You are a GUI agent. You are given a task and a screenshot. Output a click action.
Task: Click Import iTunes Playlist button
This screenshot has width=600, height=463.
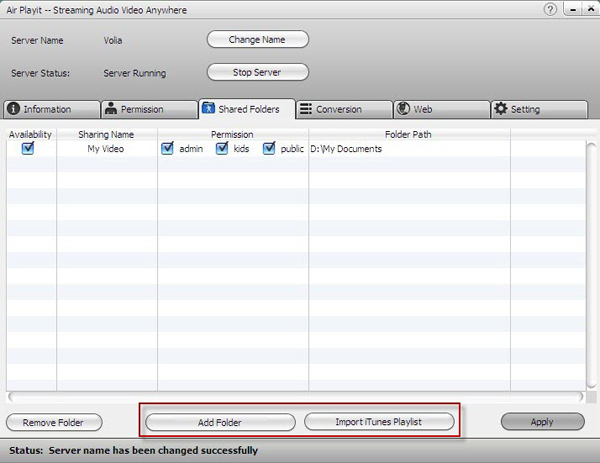pyautogui.click(x=379, y=422)
